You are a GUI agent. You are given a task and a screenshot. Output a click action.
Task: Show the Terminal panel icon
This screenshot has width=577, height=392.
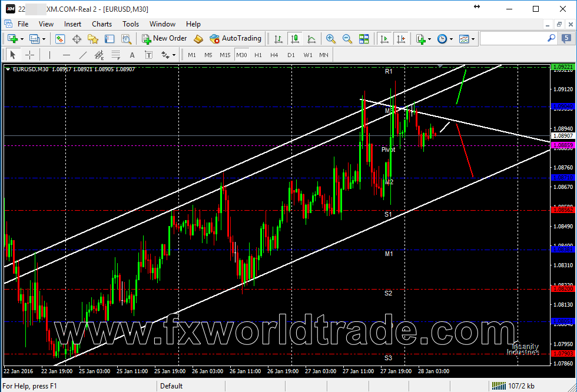coord(110,39)
